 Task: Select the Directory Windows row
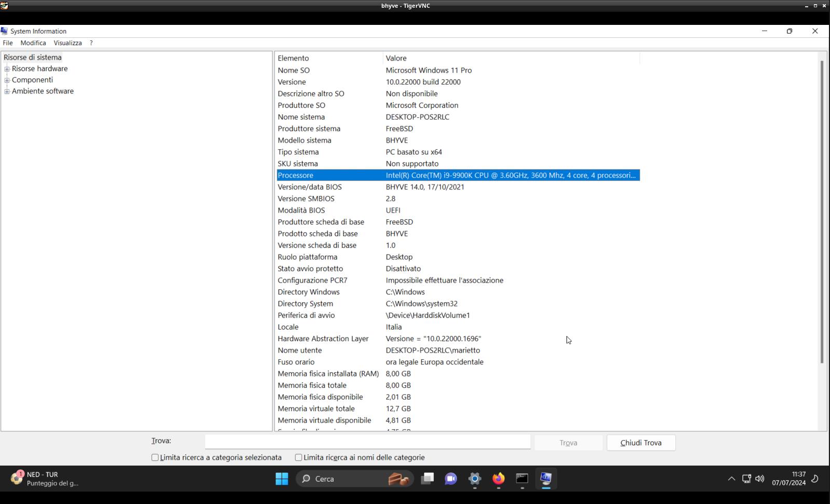[x=458, y=292]
